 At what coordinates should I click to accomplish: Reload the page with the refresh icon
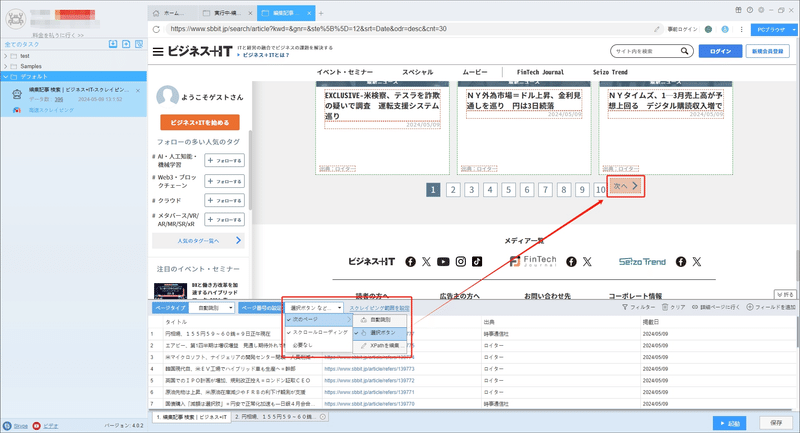[x=156, y=29]
